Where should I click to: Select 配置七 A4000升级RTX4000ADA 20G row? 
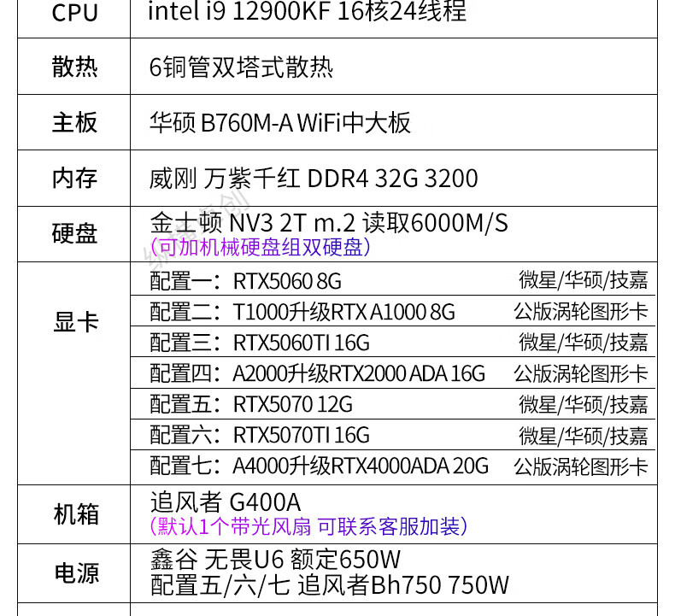click(319, 466)
